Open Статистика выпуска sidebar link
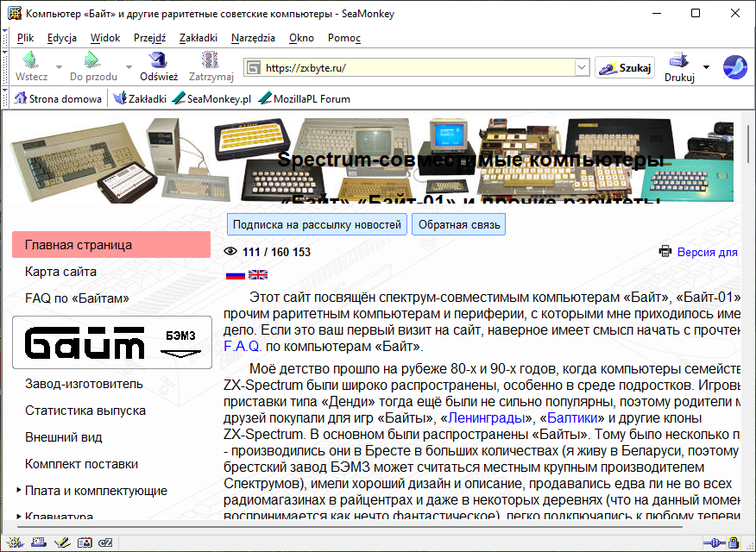 (85, 411)
